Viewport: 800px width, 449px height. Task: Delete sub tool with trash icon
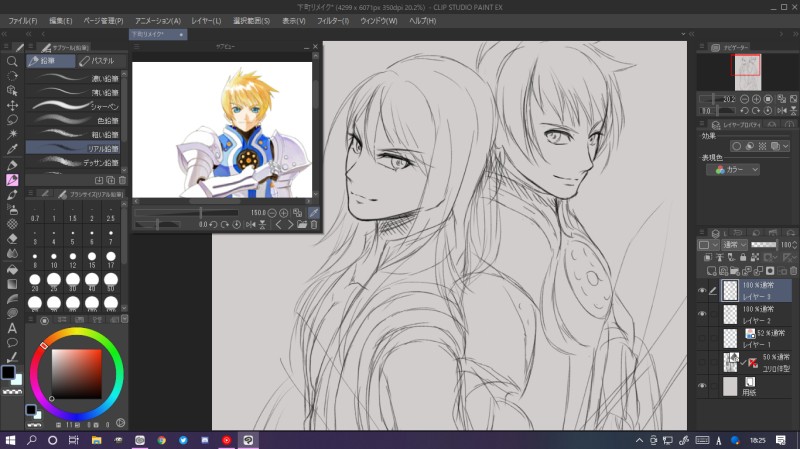tap(122, 180)
